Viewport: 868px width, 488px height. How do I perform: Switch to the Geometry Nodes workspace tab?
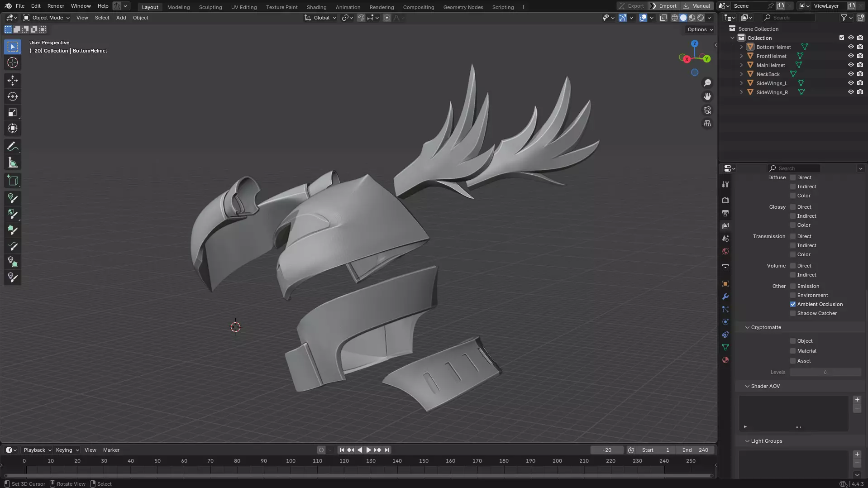tap(463, 7)
